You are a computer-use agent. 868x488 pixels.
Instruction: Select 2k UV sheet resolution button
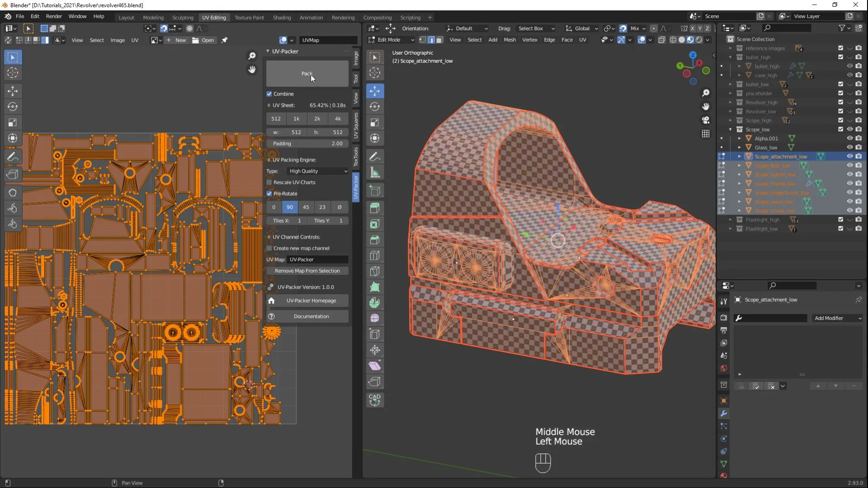(x=317, y=118)
